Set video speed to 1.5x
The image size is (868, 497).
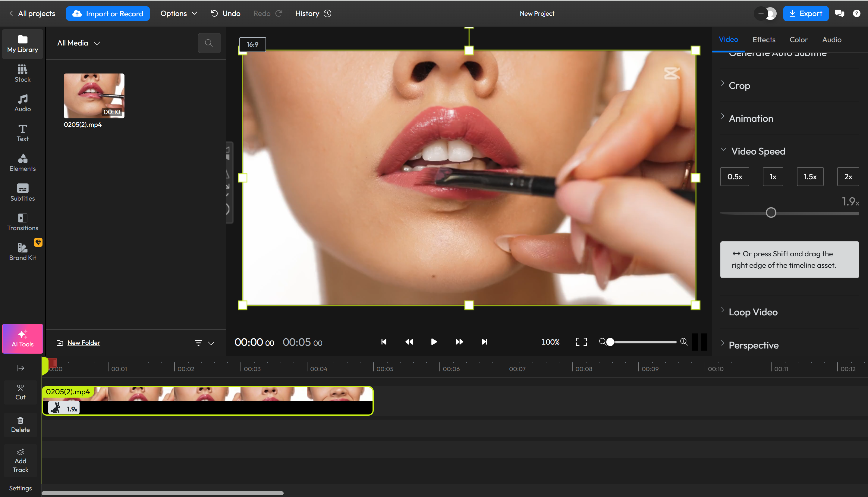click(810, 177)
